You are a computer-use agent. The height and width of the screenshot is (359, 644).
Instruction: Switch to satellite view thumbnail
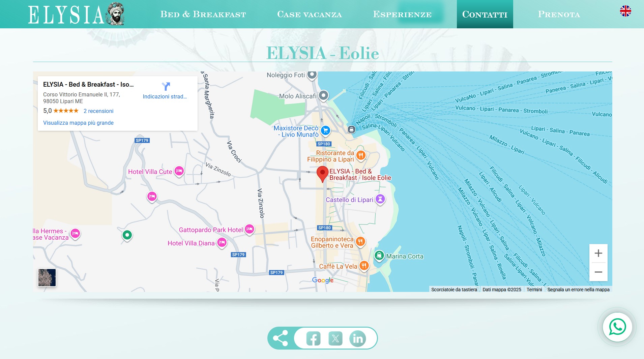click(47, 277)
